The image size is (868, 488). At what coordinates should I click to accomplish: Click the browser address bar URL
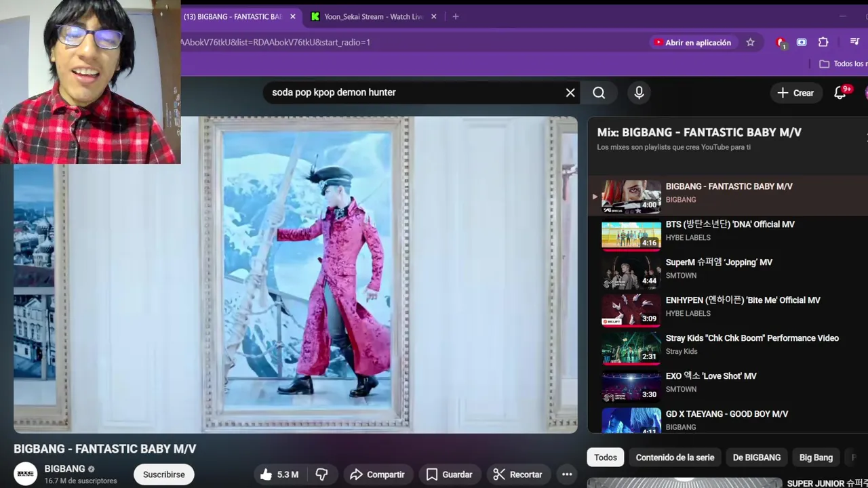tap(275, 42)
